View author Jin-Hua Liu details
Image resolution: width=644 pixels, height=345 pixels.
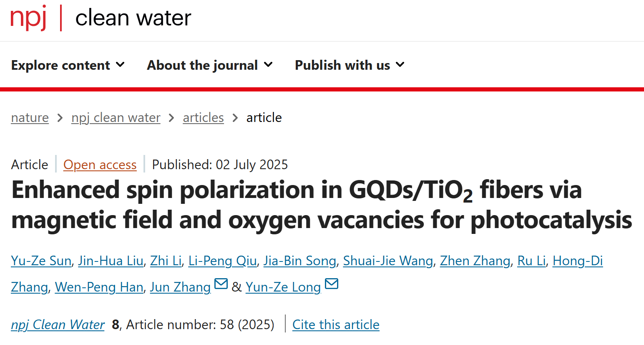pyautogui.click(x=111, y=261)
